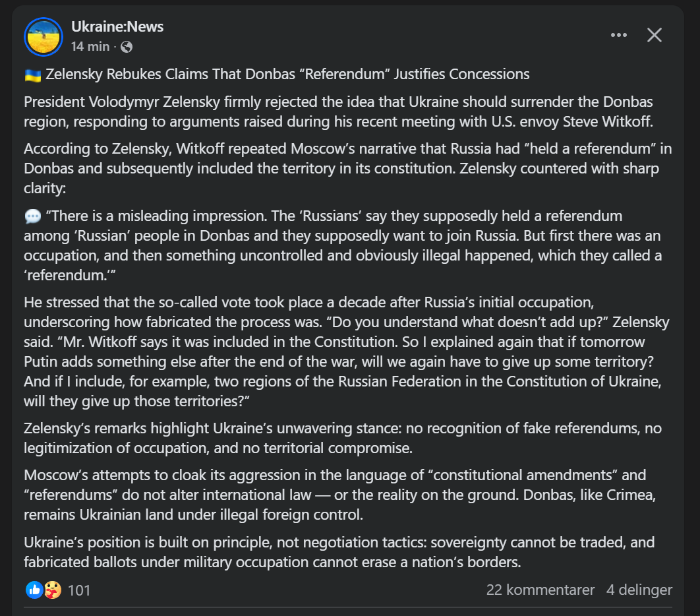This screenshot has width=700, height=616.
Task: Show the 22 kommentarer comments
Action: 540,590
